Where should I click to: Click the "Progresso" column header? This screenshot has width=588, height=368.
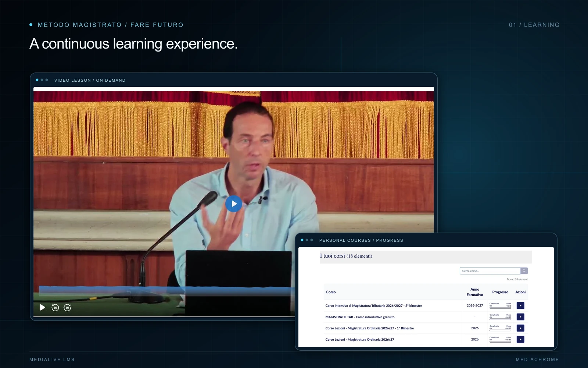(x=500, y=292)
